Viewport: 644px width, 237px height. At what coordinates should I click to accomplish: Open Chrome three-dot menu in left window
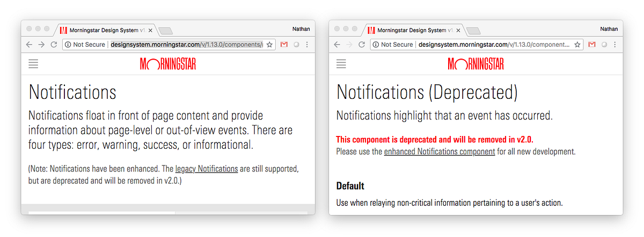point(307,45)
